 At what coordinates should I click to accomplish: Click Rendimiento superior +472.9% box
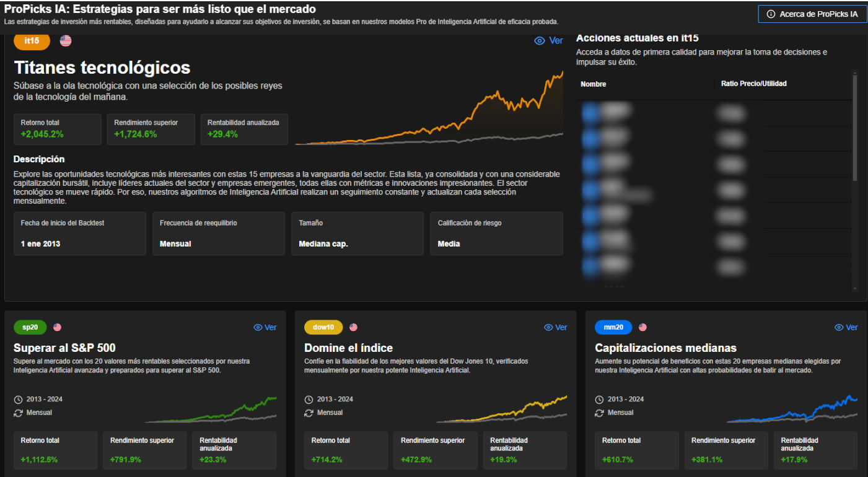pos(436,450)
